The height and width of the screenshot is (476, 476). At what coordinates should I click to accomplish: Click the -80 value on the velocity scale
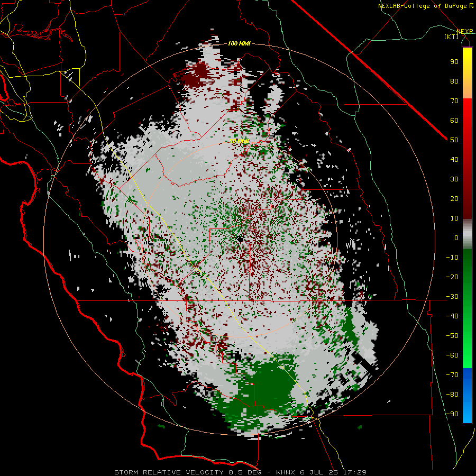pos(452,395)
